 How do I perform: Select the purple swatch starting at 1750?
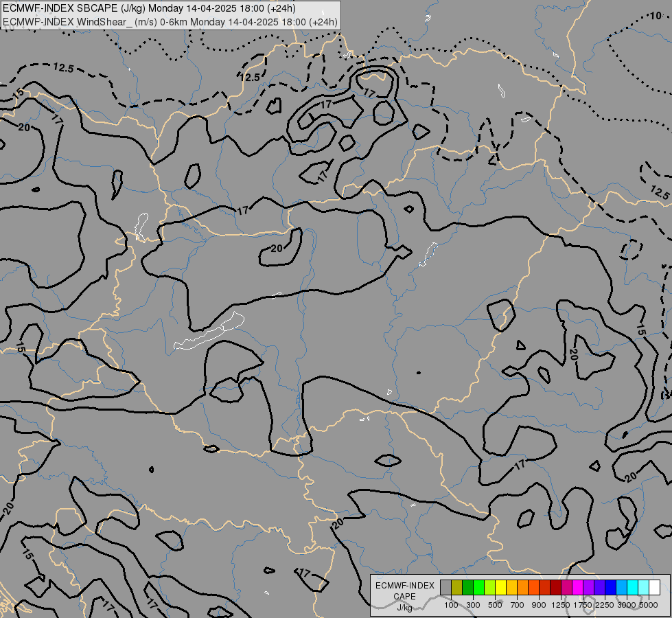588,588
